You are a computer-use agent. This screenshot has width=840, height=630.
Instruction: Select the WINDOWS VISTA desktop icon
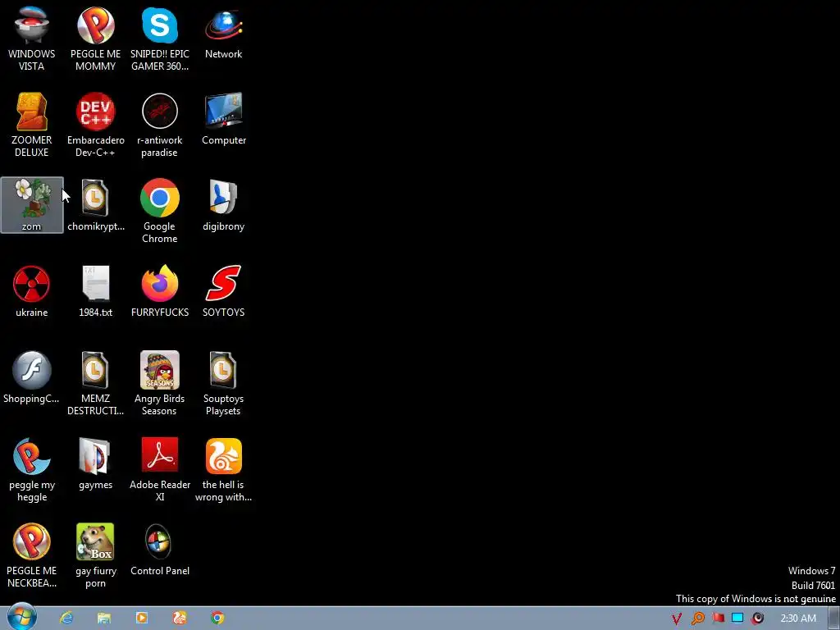pyautogui.click(x=32, y=39)
